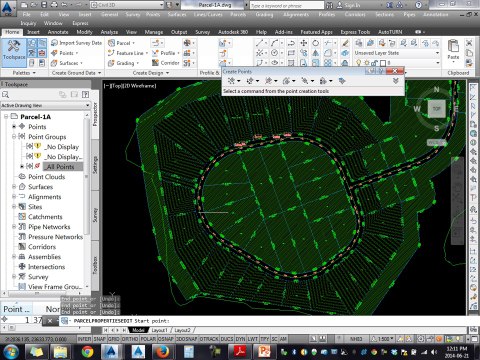This screenshot has height=360, width=480.
Task: Click Sign In link
Action: tap(349, 5)
